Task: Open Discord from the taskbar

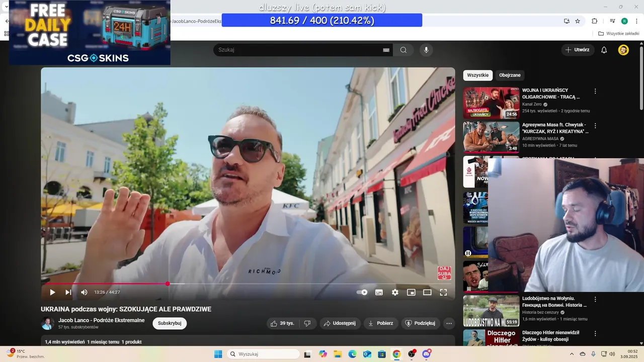Action: [x=426, y=354]
